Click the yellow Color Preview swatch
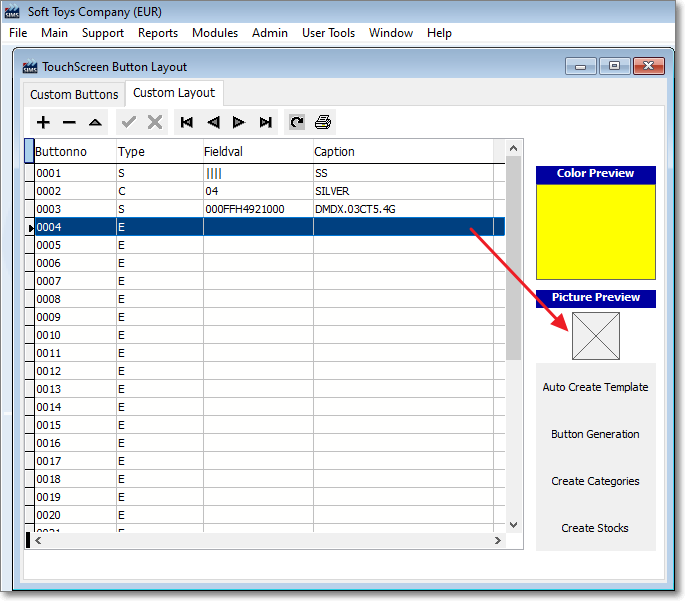 pyautogui.click(x=596, y=232)
